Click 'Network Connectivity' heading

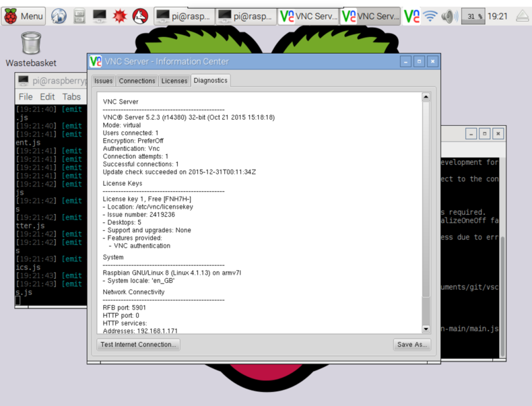[x=133, y=292]
